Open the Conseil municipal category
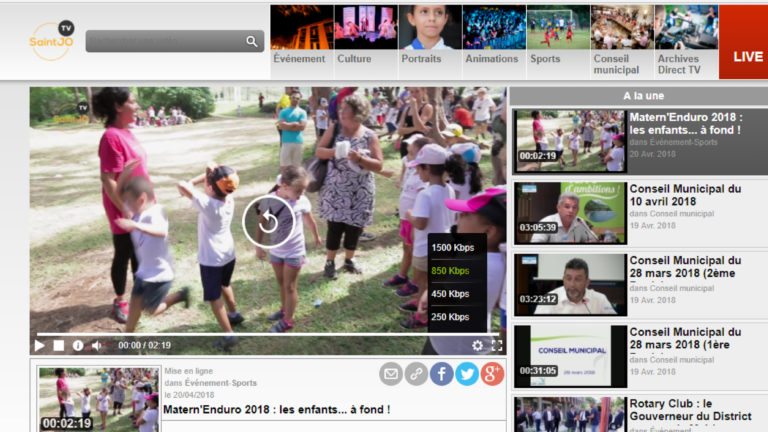The height and width of the screenshot is (432, 768). 616,64
